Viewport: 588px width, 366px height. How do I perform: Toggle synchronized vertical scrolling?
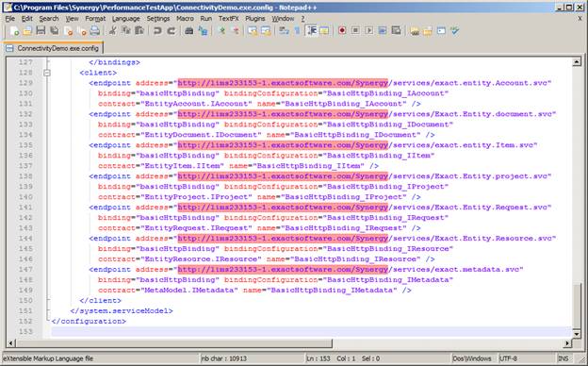[x=253, y=31]
